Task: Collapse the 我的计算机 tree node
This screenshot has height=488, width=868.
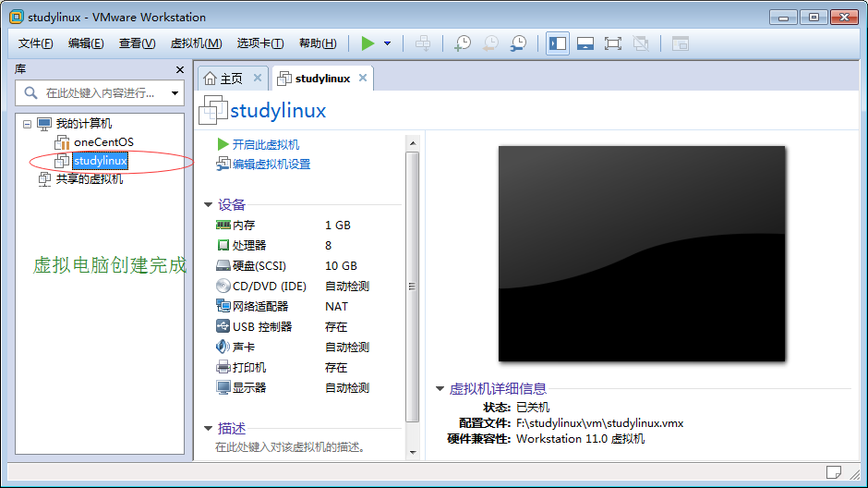Action: 27,124
